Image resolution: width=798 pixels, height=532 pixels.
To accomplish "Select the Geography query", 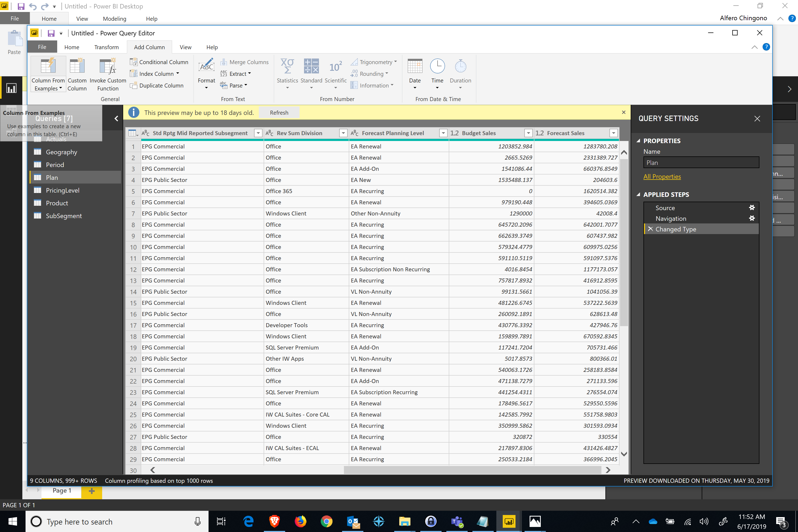I will [75, 152].
